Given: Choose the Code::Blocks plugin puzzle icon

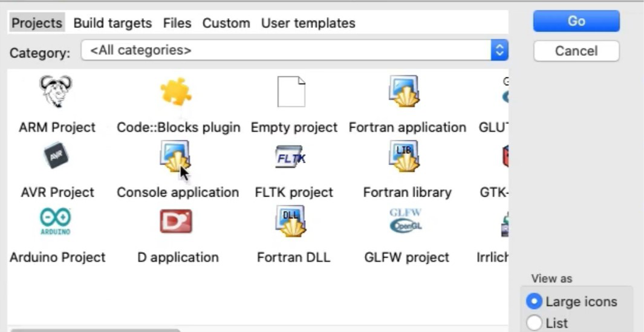Looking at the screenshot, I should [176, 93].
